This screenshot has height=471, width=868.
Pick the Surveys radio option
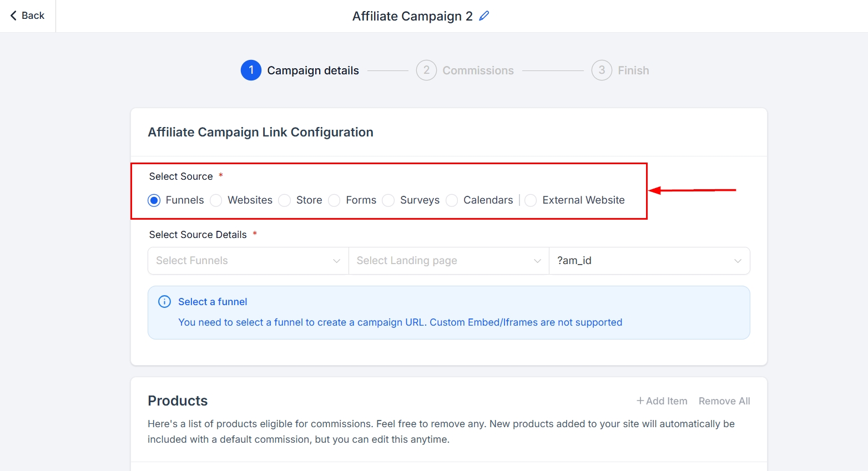pyautogui.click(x=388, y=200)
